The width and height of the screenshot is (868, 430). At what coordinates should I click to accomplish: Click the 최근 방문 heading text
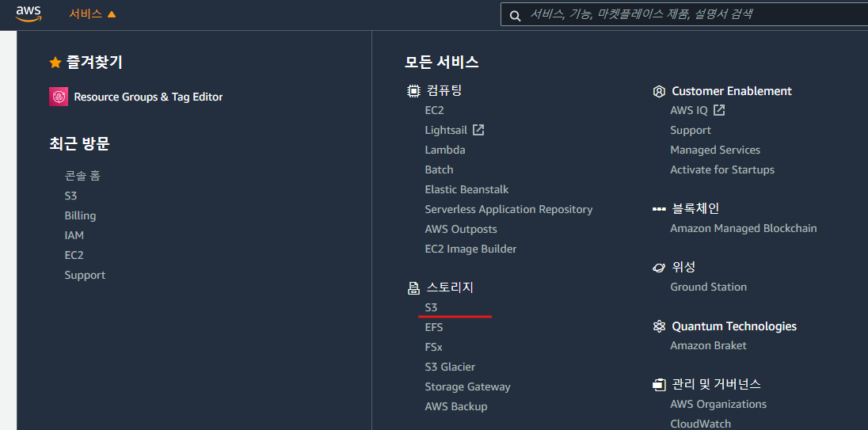point(80,144)
